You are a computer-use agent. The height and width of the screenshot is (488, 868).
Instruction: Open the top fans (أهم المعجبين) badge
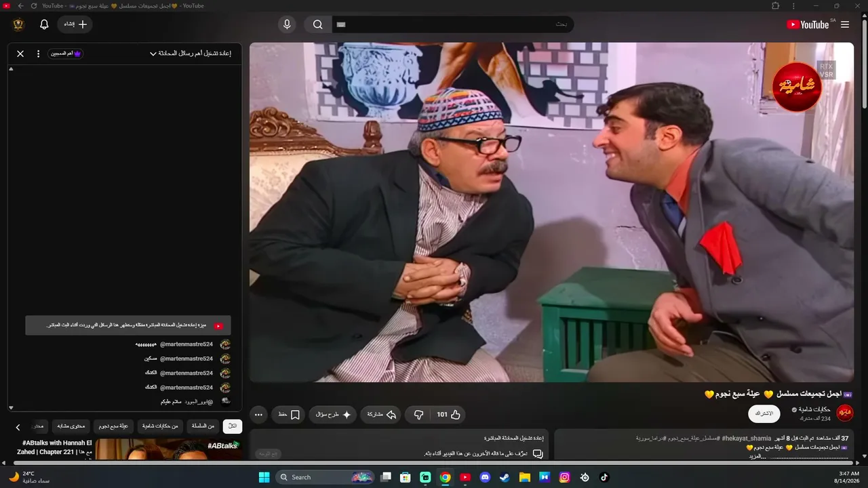point(66,54)
